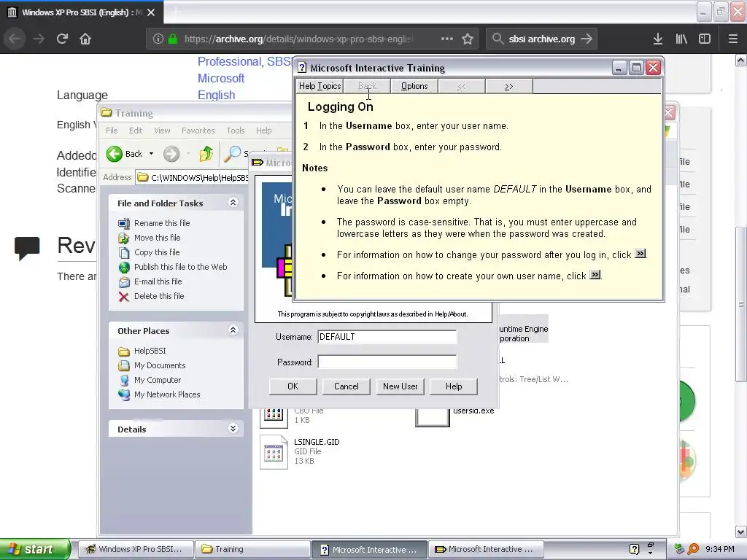The width and height of the screenshot is (747, 560).
Task: Open Firefox downloads arrow
Action: click(658, 39)
